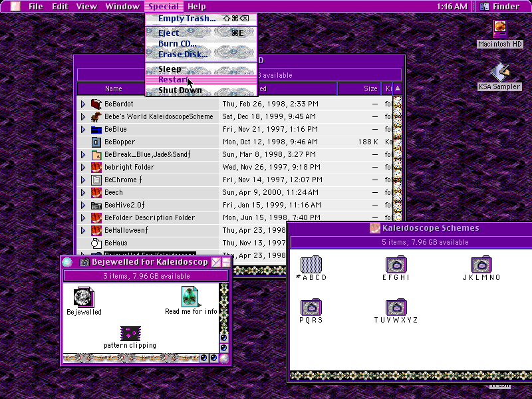Select the T U V W X Y Z folder
The image size is (532, 399).
[x=396, y=307]
